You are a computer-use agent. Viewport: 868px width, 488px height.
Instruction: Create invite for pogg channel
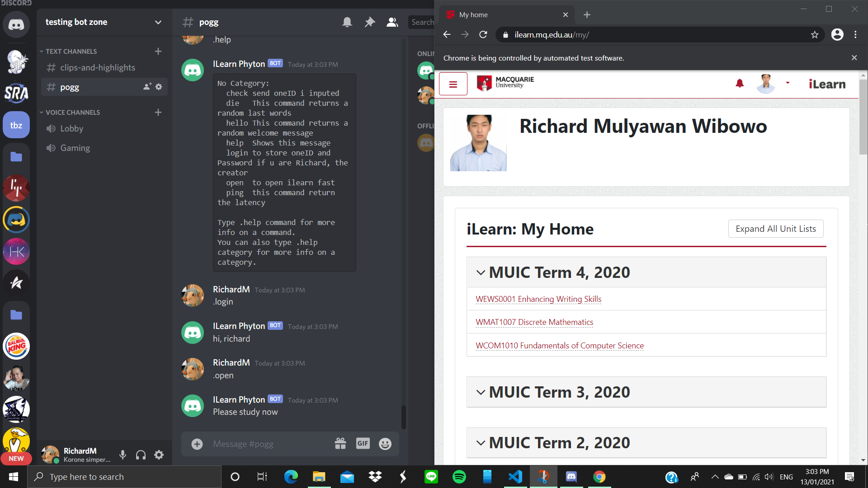click(x=147, y=86)
